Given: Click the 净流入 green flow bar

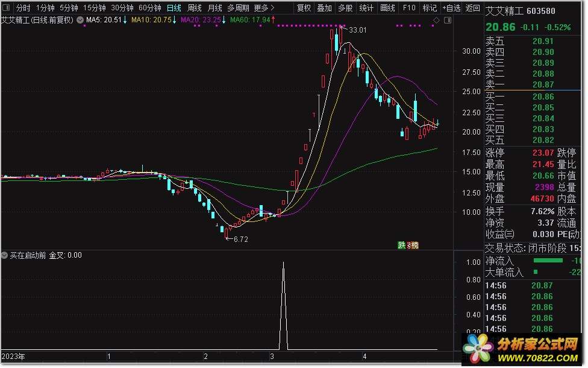Looking at the screenshot, I should (548, 260).
